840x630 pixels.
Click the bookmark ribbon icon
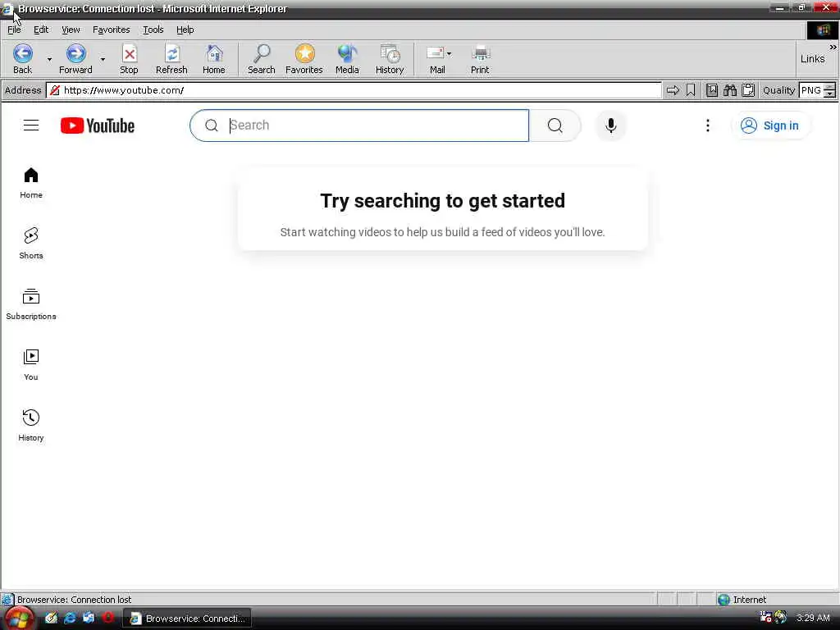(x=691, y=90)
